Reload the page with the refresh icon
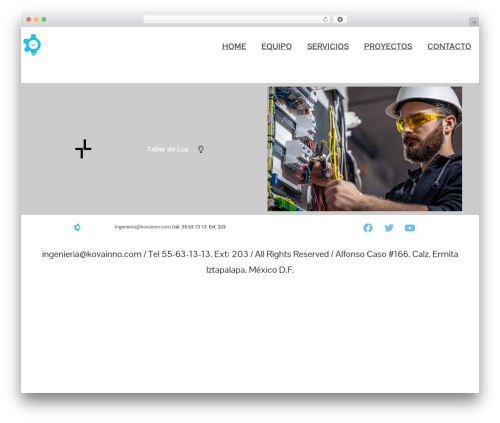This screenshot has height=423, width=500. 325,19
